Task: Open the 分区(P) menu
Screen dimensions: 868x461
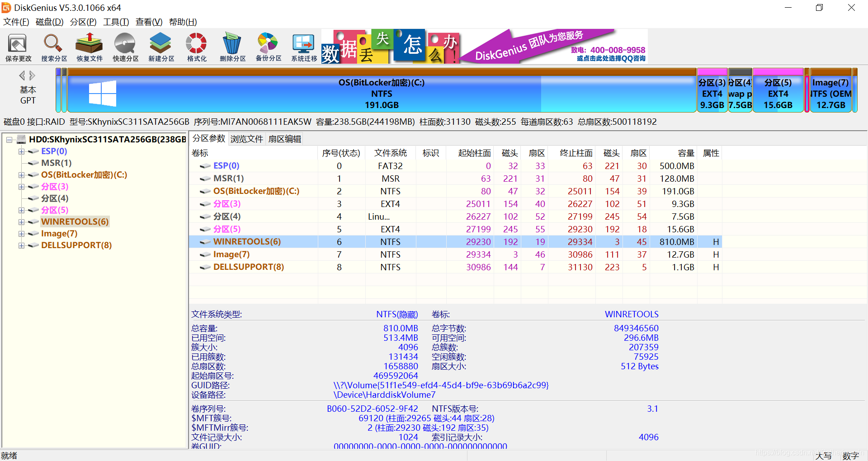Action: click(83, 22)
